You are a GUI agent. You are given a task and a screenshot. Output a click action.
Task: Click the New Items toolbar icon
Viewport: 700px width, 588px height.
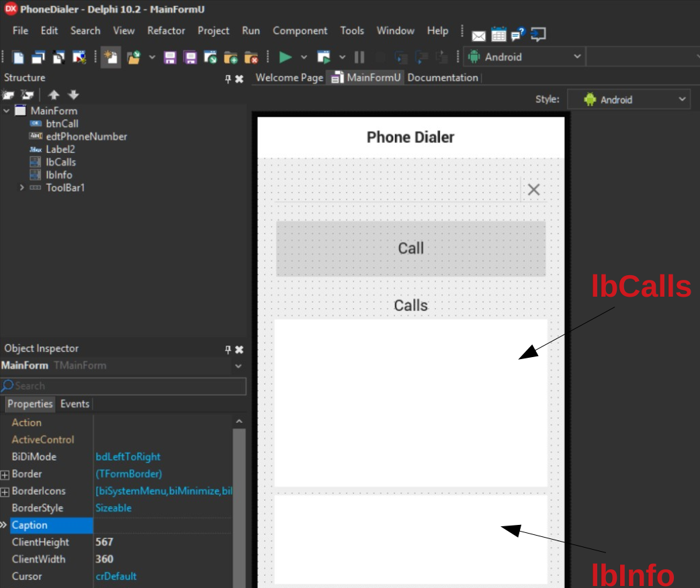pyautogui.click(x=110, y=57)
